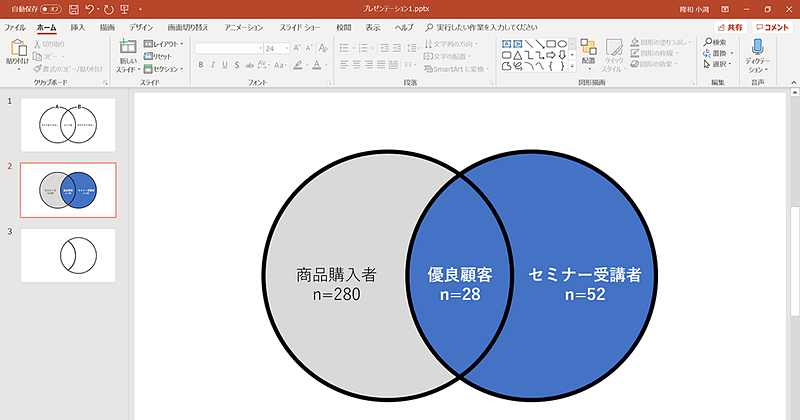Open the Replace (置換) dropdown
The width and height of the screenshot is (800, 420).
point(718,53)
